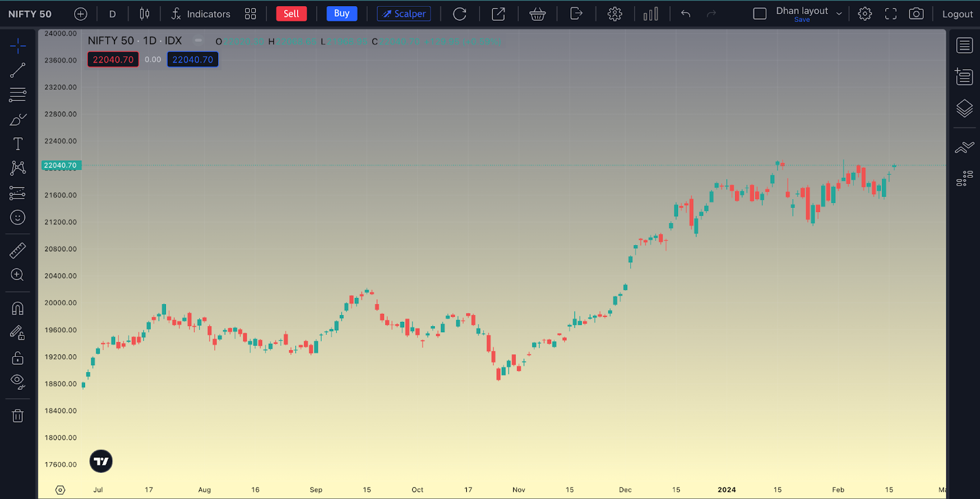Open the candlestick chart style menu

145,13
